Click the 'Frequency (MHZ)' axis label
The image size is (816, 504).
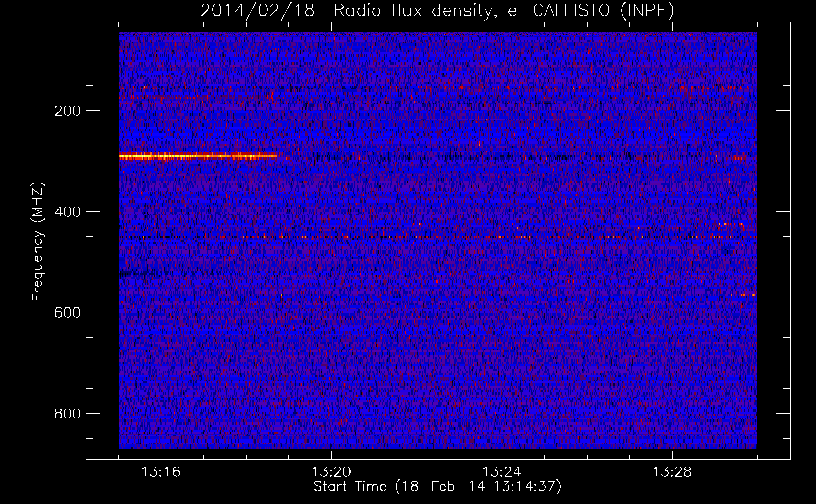(x=38, y=242)
